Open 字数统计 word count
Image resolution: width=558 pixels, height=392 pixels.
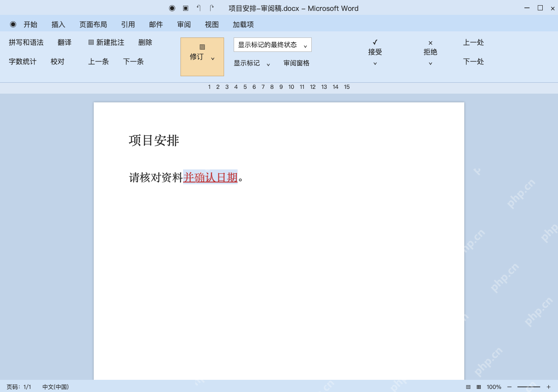(x=23, y=61)
